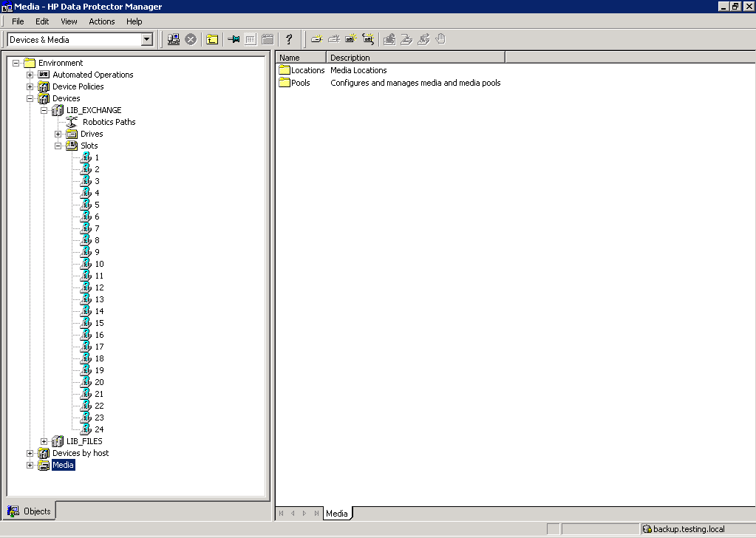Click the Robotics Paths icon
Image resolution: width=756 pixels, height=538 pixels.
pos(72,122)
